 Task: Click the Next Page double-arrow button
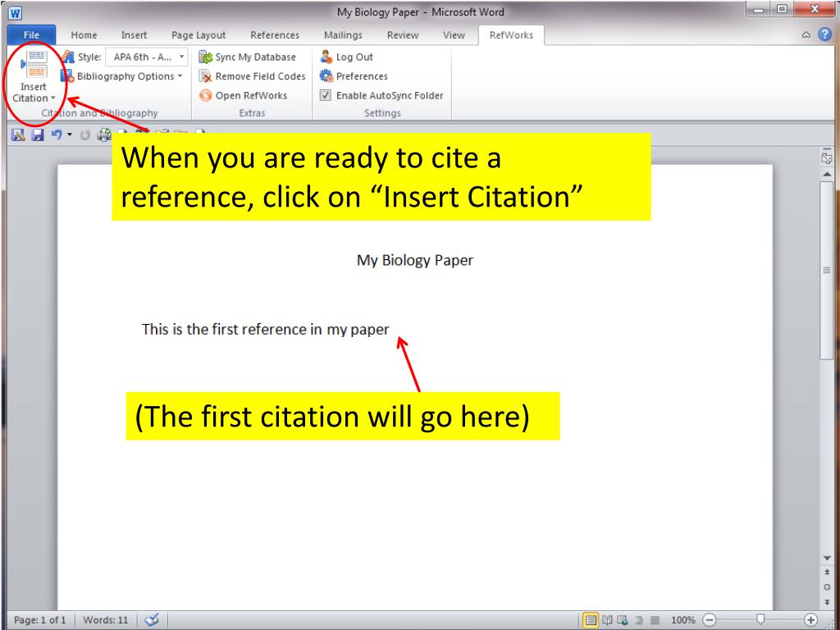click(x=827, y=602)
